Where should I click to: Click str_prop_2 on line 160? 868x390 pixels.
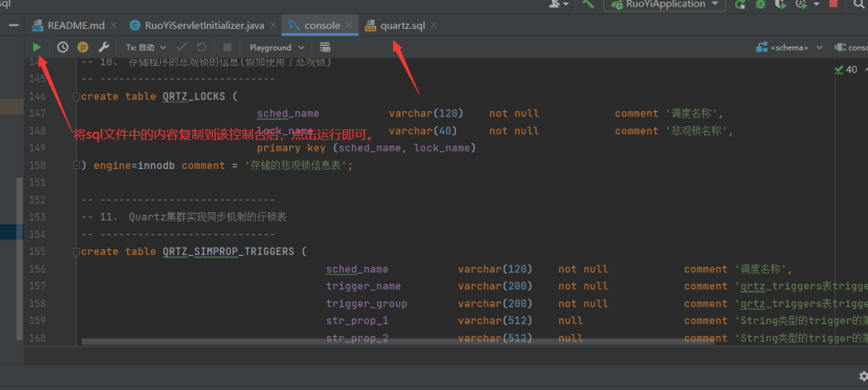357,338
